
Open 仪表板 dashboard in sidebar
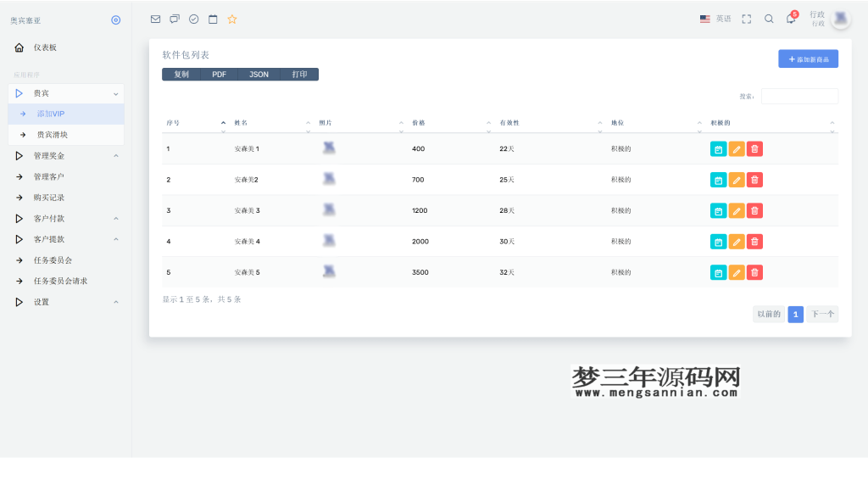click(66, 47)
